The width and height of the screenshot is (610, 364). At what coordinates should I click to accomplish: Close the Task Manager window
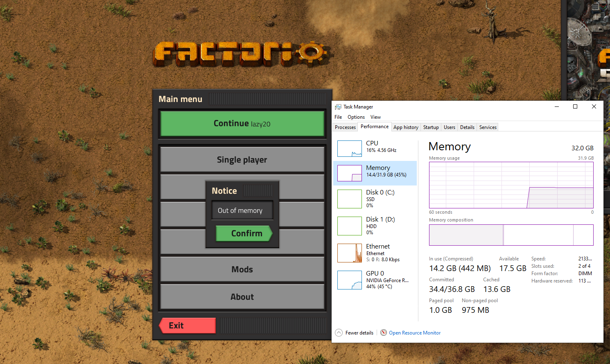coord(594,106)
